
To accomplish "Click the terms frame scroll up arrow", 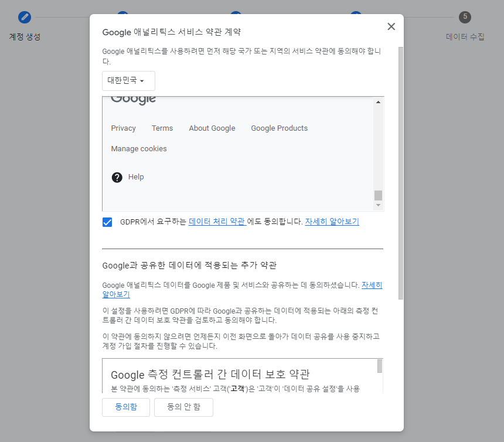I will coord(379,102).
